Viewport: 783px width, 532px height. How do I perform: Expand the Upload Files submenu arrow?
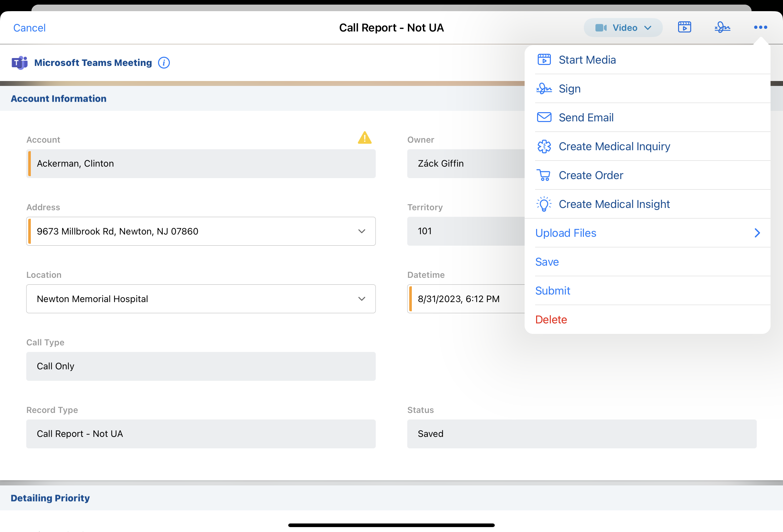point(757,233)
